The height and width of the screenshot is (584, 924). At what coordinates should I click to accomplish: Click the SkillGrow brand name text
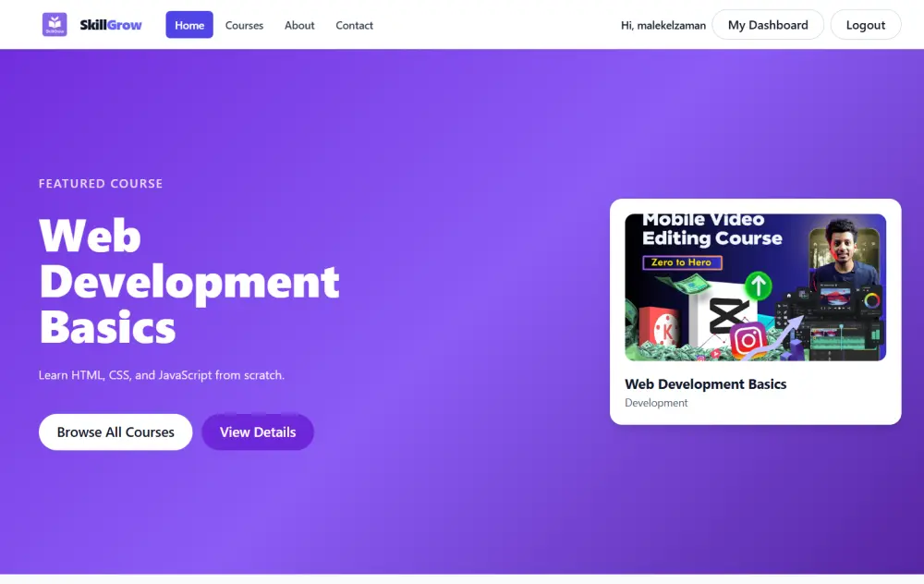coord(110,24)
